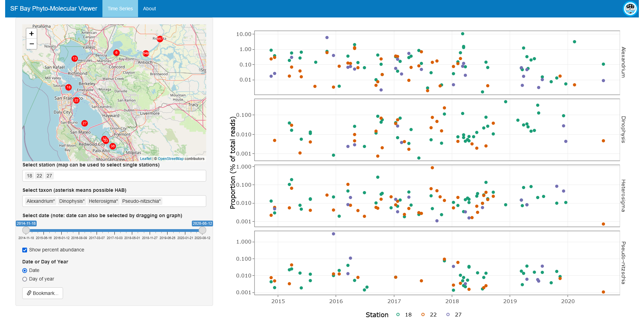Pick station 649 marker near Antioch
Image resolution: width=644 pixels, height=336 pixels.
coord(146,53)
